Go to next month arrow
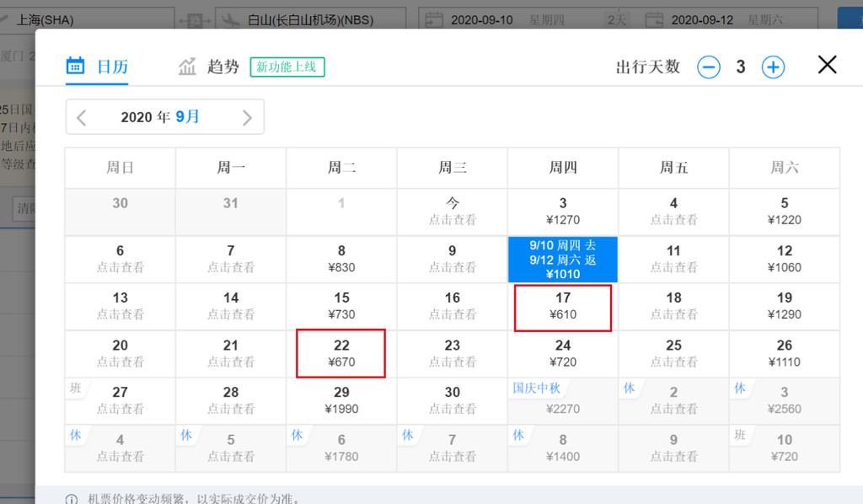863x504 pixels. 247,117
